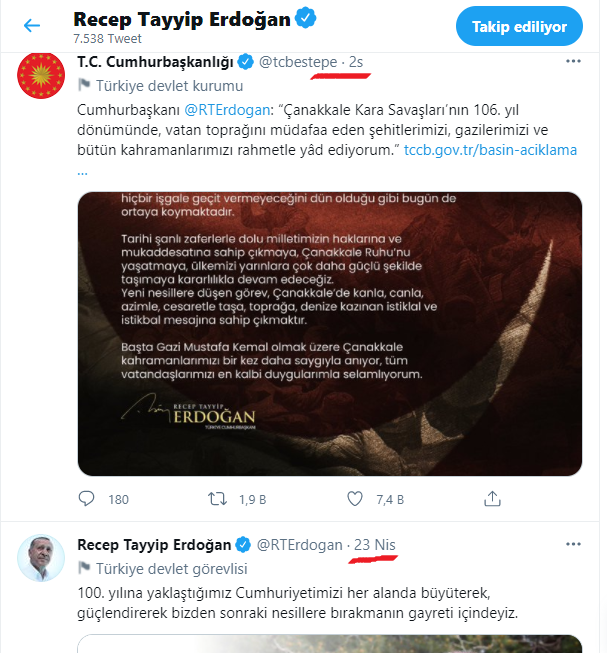The image size is (607, 653).
Task: Click the 2s timestamp of the first tweet
Action: (x=355, y=62)
